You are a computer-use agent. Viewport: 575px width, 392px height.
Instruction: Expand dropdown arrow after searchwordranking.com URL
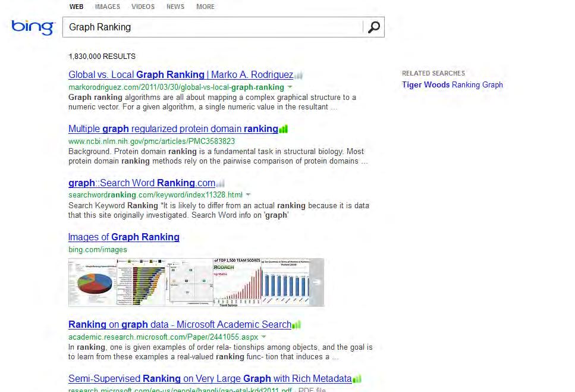249,195
